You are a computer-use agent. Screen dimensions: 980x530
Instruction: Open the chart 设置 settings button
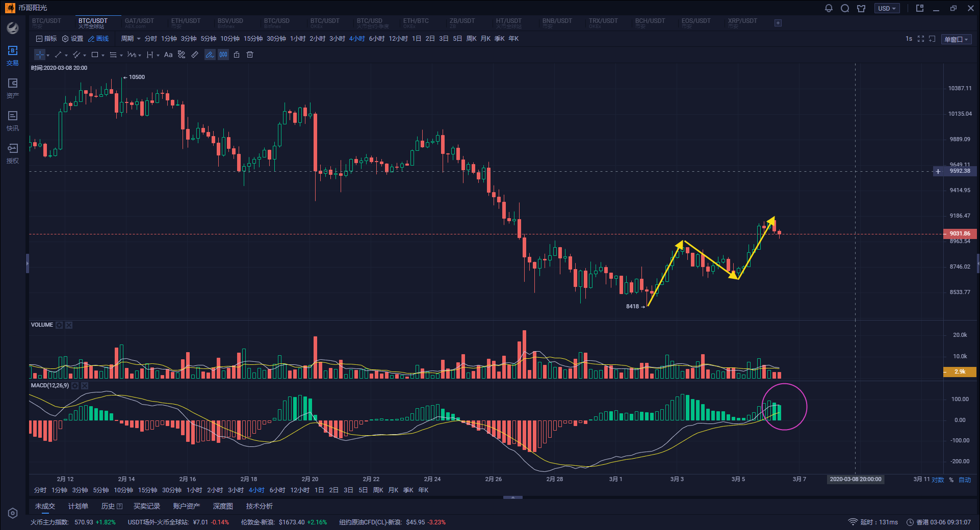click(x=72, y=39)
